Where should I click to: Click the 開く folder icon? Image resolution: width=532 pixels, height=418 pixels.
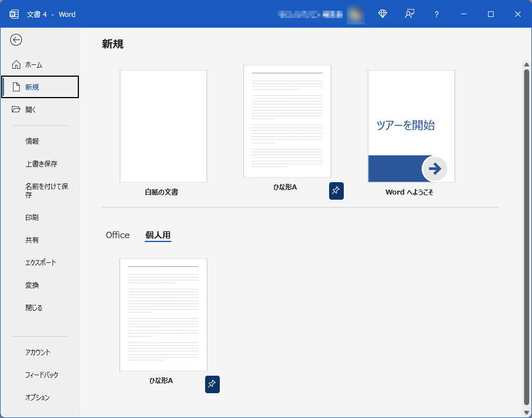click(16, 109)
